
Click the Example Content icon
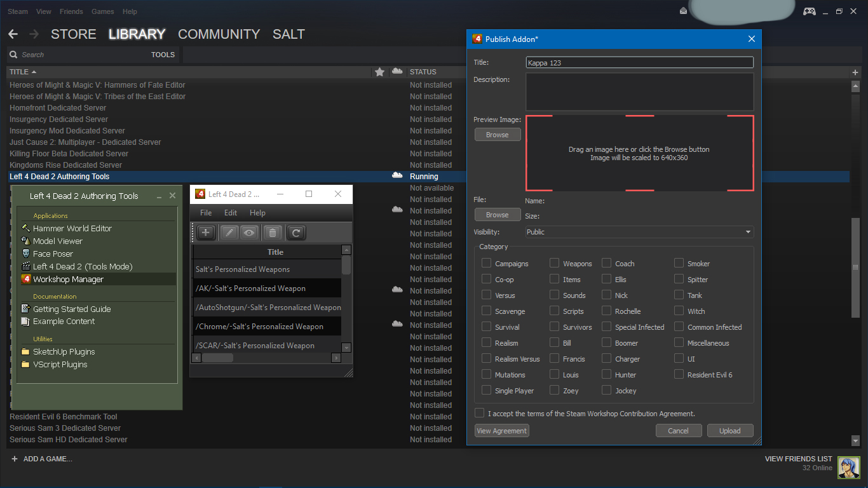click(26, 321)
